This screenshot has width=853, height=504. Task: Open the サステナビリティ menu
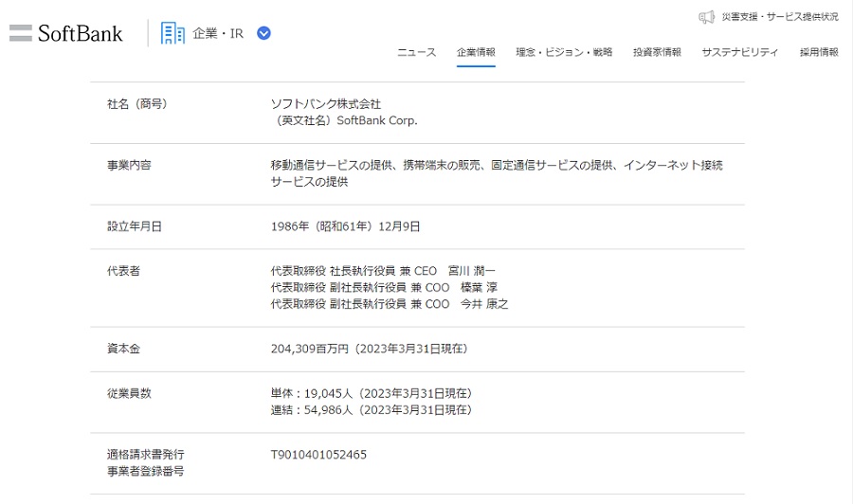tap(740, 52)
